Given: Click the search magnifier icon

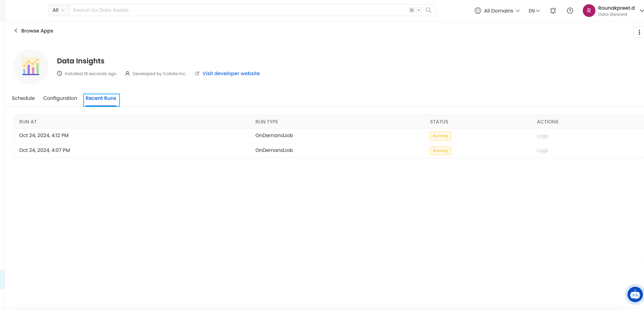Looking at the screenshot, I should [x=429, y=10].
